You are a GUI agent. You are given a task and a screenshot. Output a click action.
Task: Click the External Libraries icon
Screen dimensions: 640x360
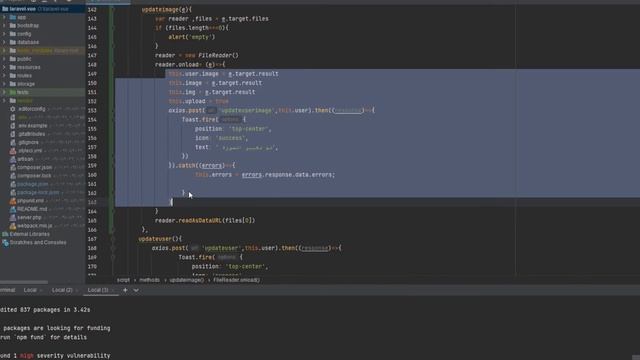tap(5, 234)
